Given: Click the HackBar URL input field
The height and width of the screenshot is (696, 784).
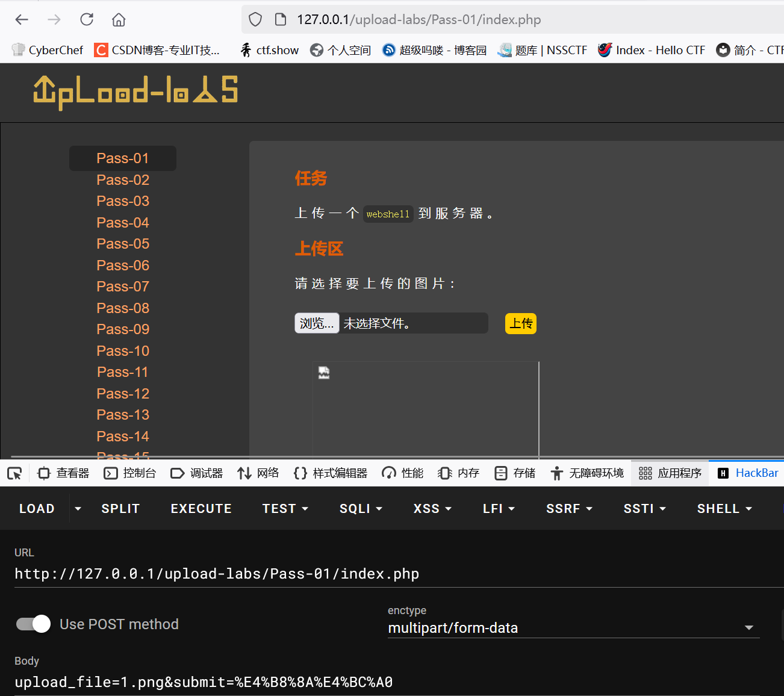Looking at the screenshot, I should 399,574.
